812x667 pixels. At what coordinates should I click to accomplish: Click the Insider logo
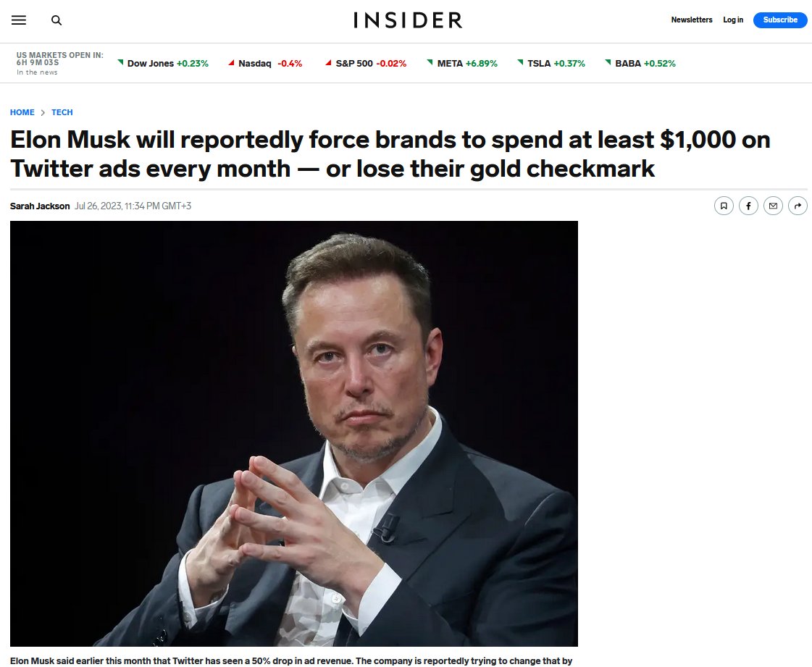pos(408,20)
